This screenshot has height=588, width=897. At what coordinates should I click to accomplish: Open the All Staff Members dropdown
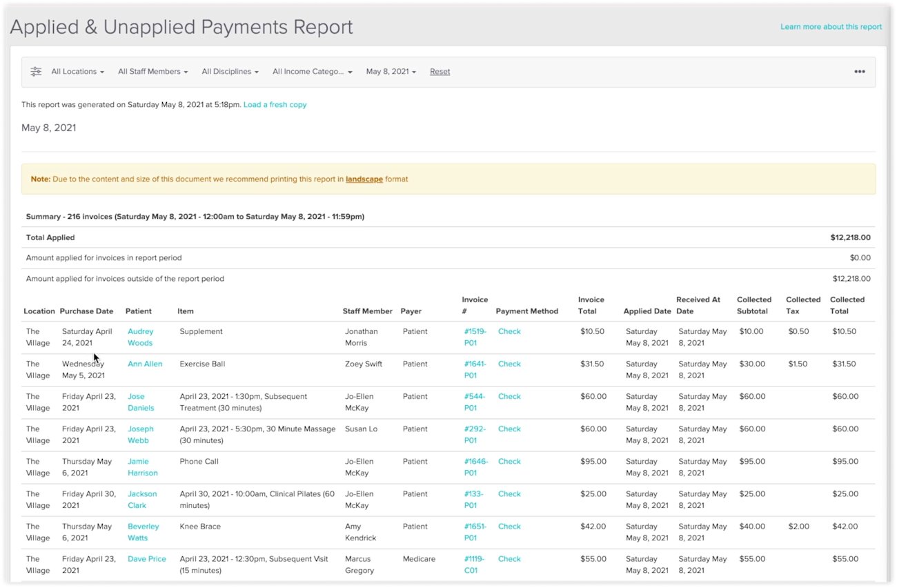point(152,71)
